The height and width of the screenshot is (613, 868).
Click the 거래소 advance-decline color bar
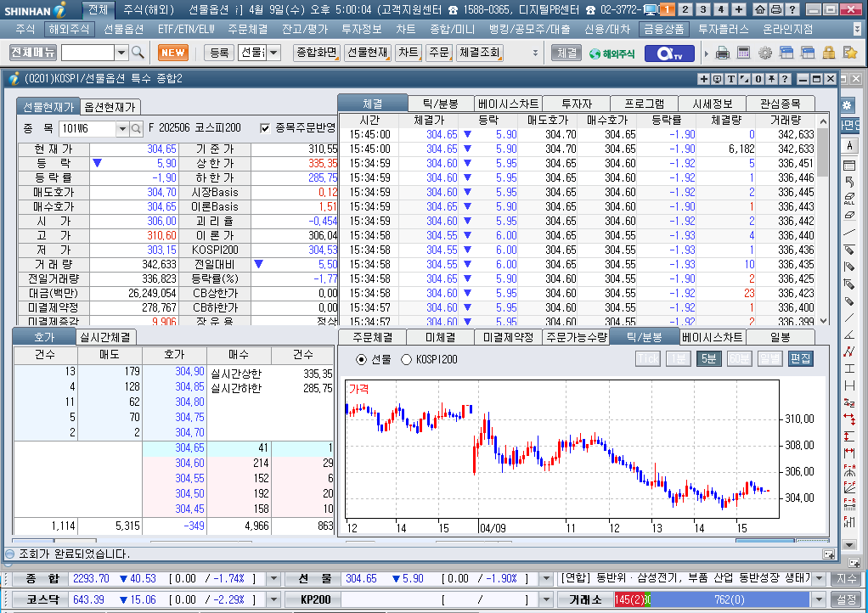pyautogui.click(x=712, y=599)
